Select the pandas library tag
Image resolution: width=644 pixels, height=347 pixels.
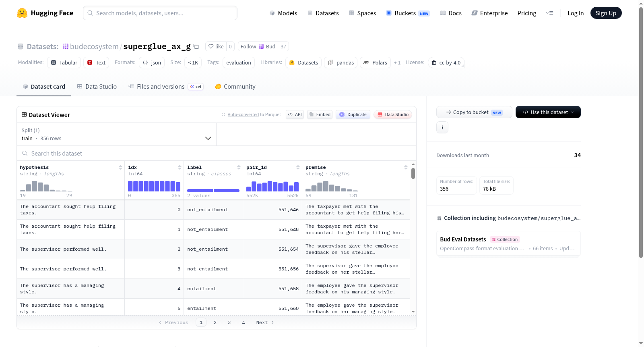(x=341, y=62)
